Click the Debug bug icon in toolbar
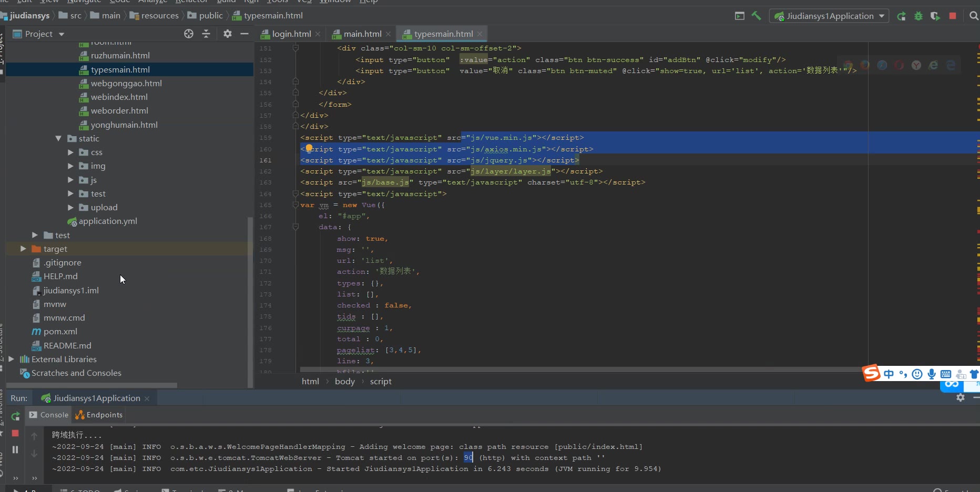The image size is (980, 492). point(918,16)
